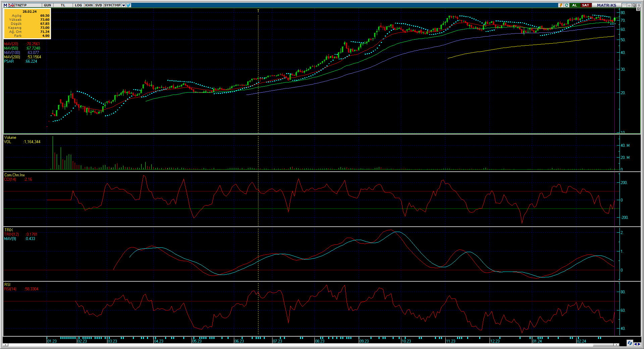Click the SYM toolbar button

click(108, 5)
